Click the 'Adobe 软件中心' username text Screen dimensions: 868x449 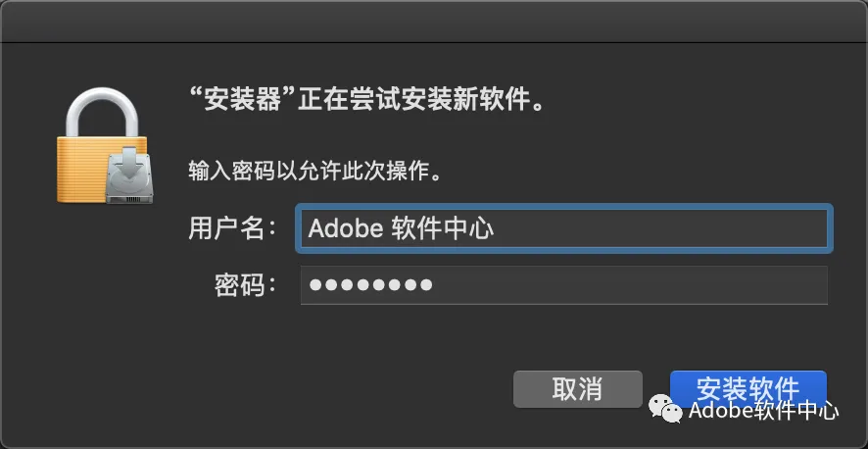coord(401,228)
